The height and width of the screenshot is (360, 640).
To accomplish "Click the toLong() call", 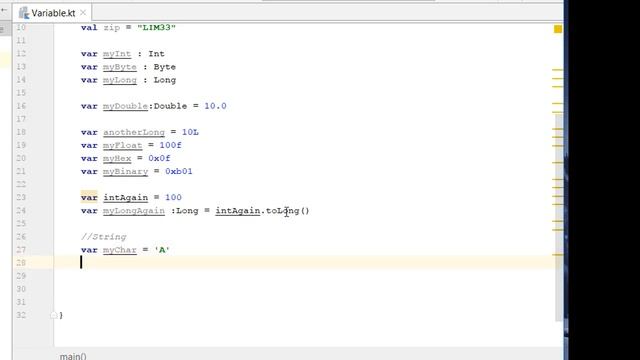I will (x=288, y=211).
